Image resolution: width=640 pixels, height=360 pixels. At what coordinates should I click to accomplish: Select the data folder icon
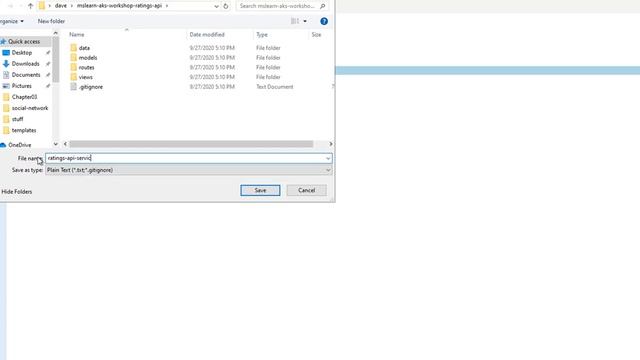coord(73,48)
